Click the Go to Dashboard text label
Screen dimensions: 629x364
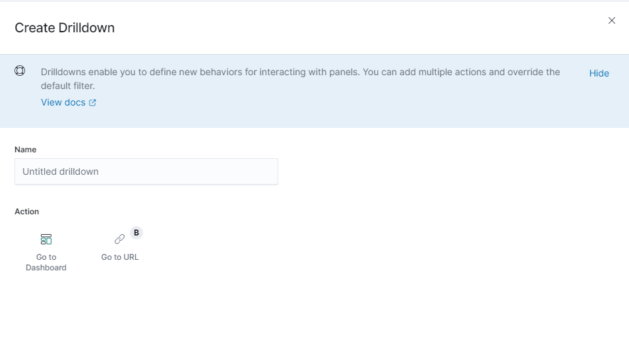(46, 262)
